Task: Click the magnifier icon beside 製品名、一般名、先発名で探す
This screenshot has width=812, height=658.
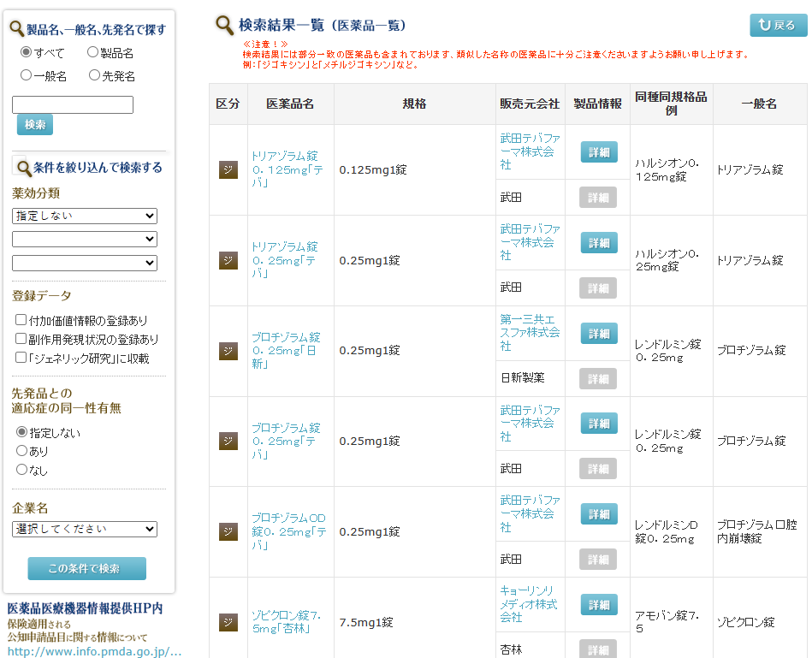Action: (16, 29)
